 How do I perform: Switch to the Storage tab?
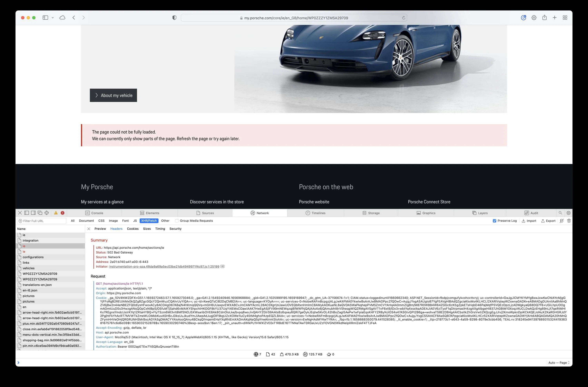click(371, 213)
